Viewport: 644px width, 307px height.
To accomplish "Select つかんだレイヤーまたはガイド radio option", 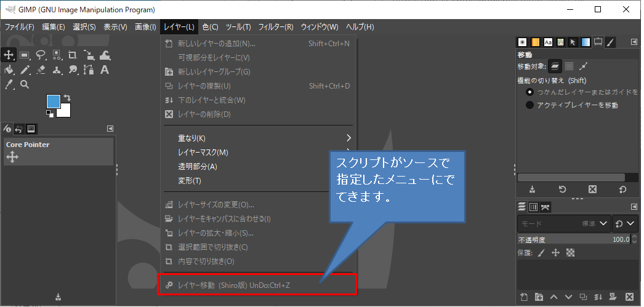I will [x=530, y=92].
